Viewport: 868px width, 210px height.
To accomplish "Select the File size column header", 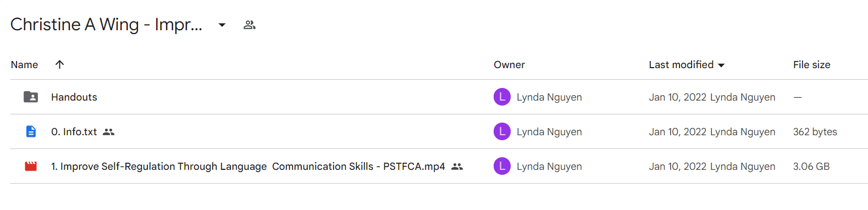I will pyautogui.click(x=811, y=65).
